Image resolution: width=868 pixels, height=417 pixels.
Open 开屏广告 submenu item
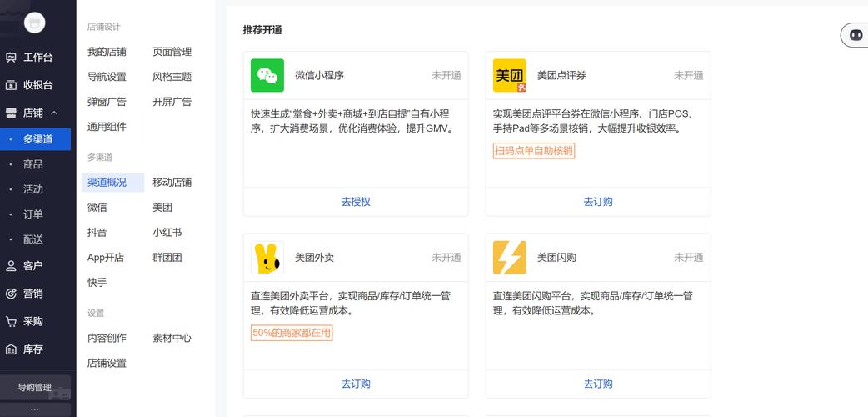click(172, 102)
